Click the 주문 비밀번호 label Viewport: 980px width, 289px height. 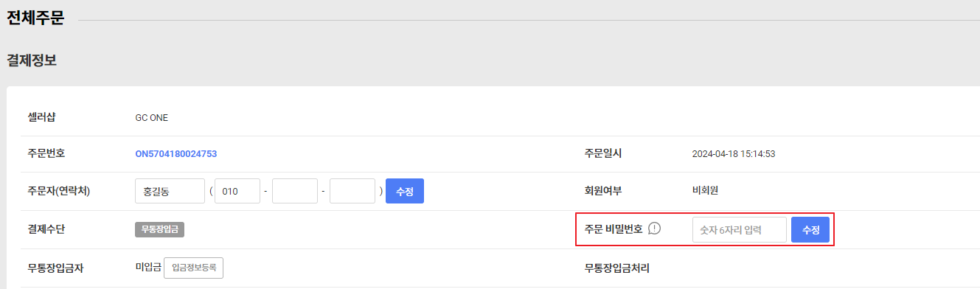(x=614, y=229)
